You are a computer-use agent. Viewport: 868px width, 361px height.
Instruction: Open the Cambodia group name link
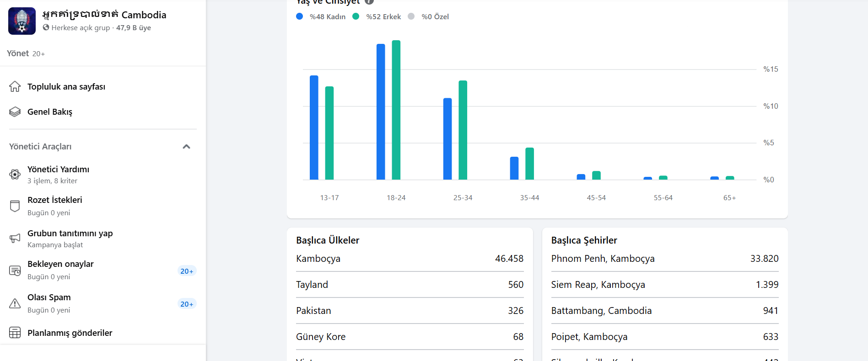104,15
